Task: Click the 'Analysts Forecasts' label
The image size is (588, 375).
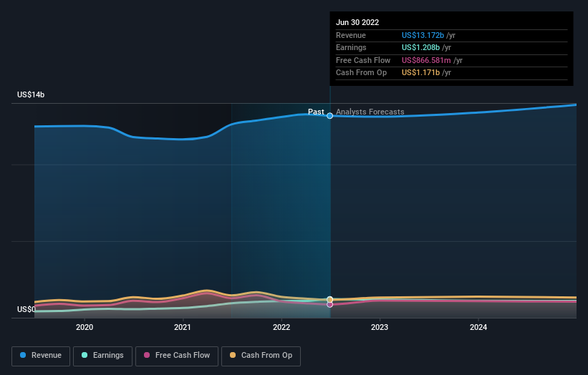Action: [370, 112]
